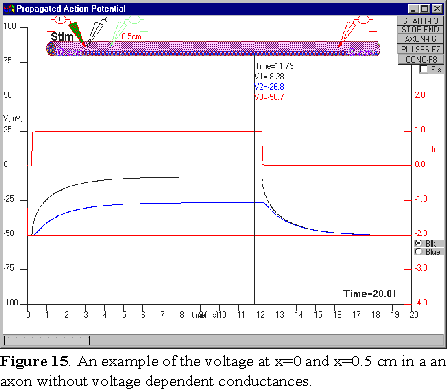Click the red voltmeter circle at far right

[x=363, y=20]
